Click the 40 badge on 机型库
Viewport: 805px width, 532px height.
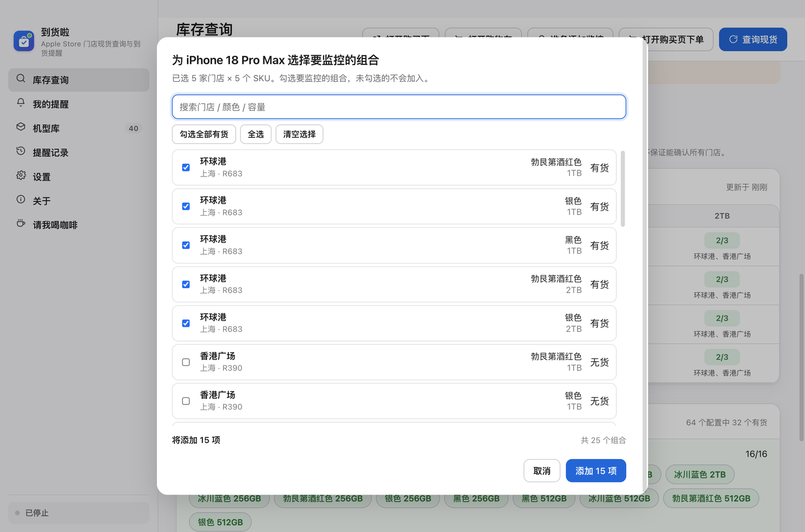133,128
